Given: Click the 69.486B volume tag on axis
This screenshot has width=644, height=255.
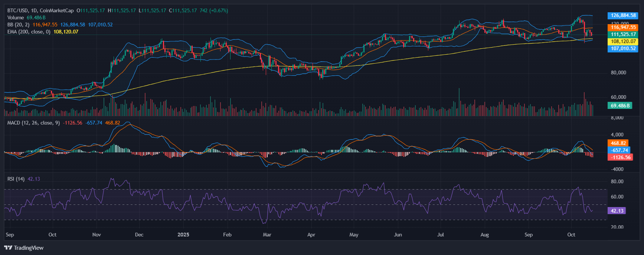Looking at the screenshot, I should (620, 106).
